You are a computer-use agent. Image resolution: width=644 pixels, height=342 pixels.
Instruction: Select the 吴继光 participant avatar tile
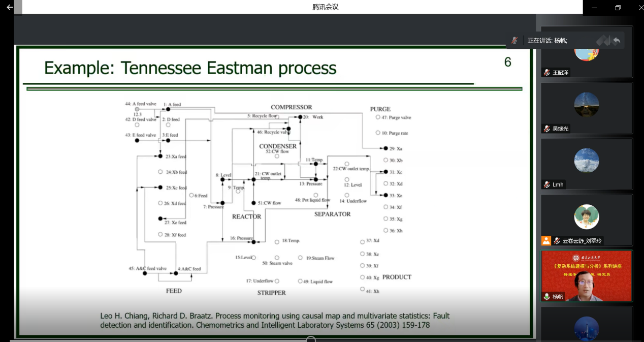pos(587,105)
